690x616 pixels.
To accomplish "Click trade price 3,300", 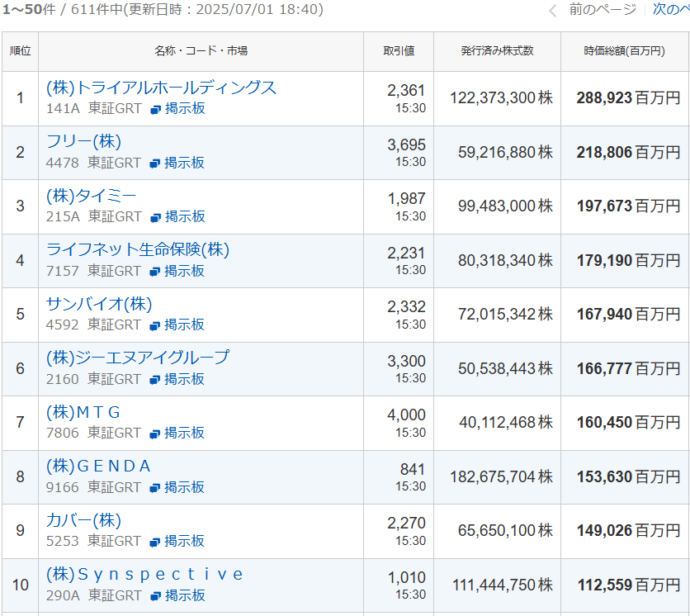I will click(x=406, y=362).
